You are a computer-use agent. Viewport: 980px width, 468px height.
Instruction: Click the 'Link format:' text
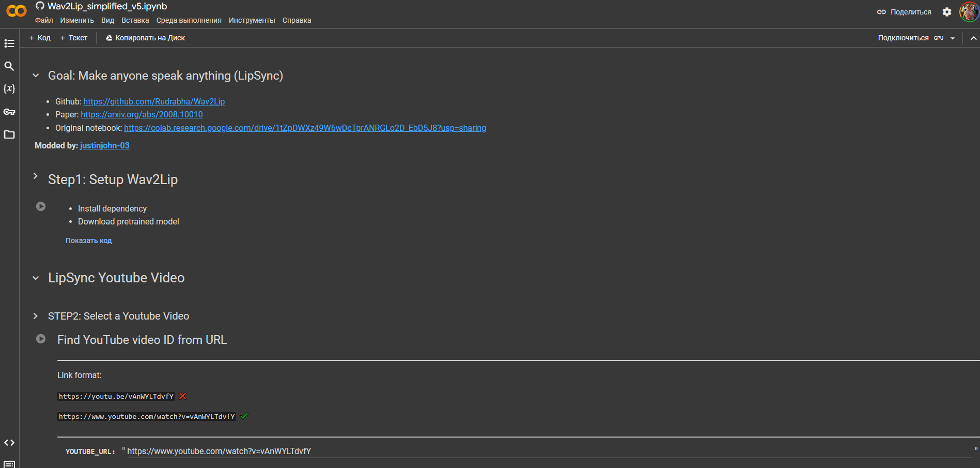80,375
